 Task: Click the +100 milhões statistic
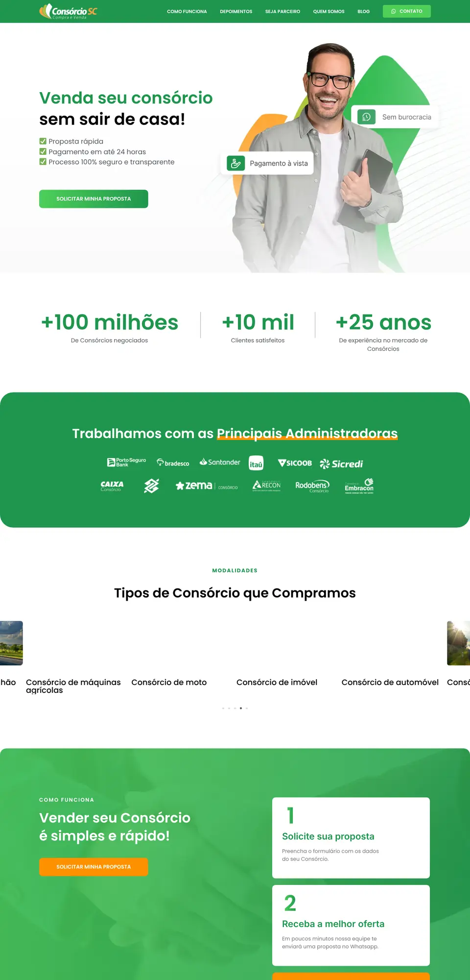coord(110,322)
